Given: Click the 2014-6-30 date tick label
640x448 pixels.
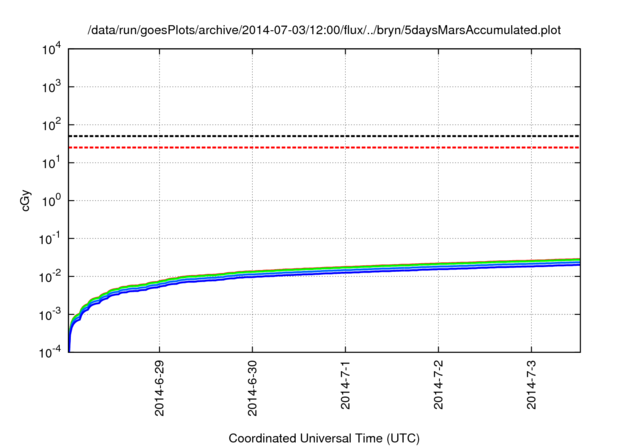Looking at the screenshot, I should pyautogui.click(x=252, y=388).
